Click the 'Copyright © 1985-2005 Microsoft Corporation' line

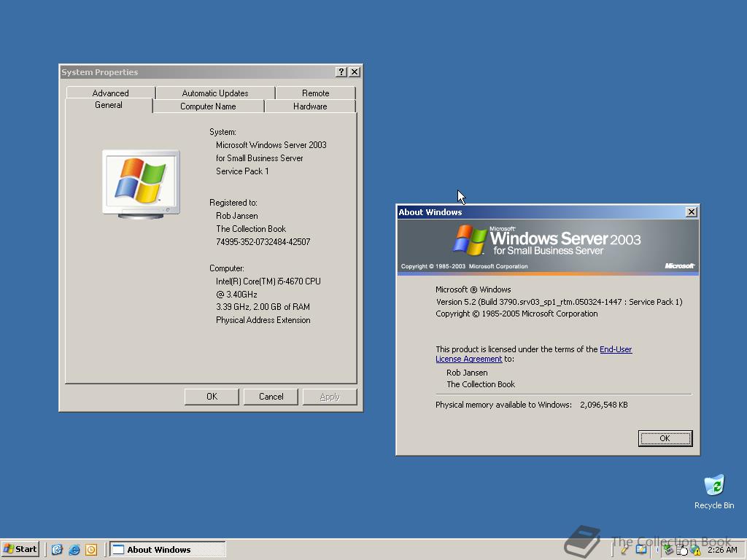pyautogui.click(x=516, y=314)
